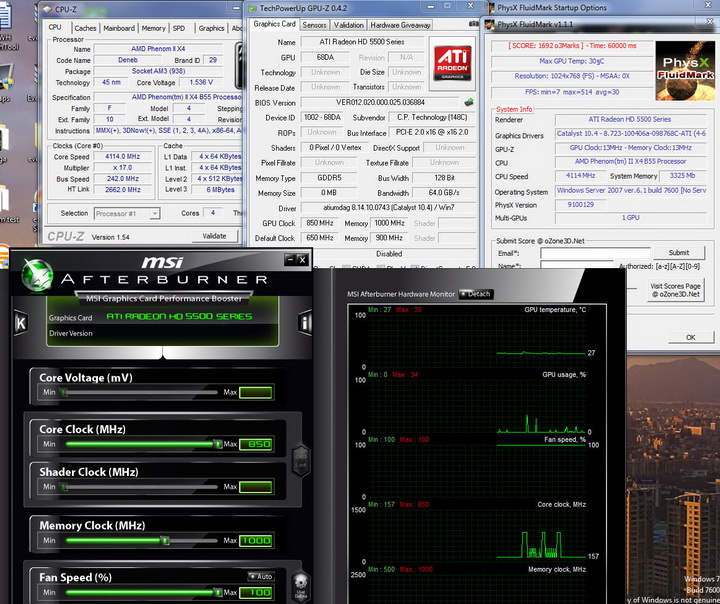Click Fan Speed value box showing 100
720x604 pixels.
coord(256,593)
